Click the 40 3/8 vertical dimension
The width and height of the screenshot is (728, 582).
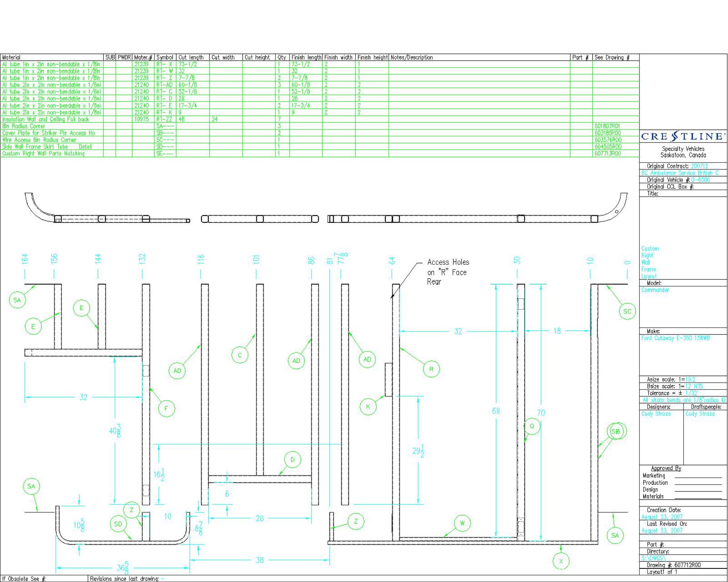pyautogui.click(x=115, y=431)
